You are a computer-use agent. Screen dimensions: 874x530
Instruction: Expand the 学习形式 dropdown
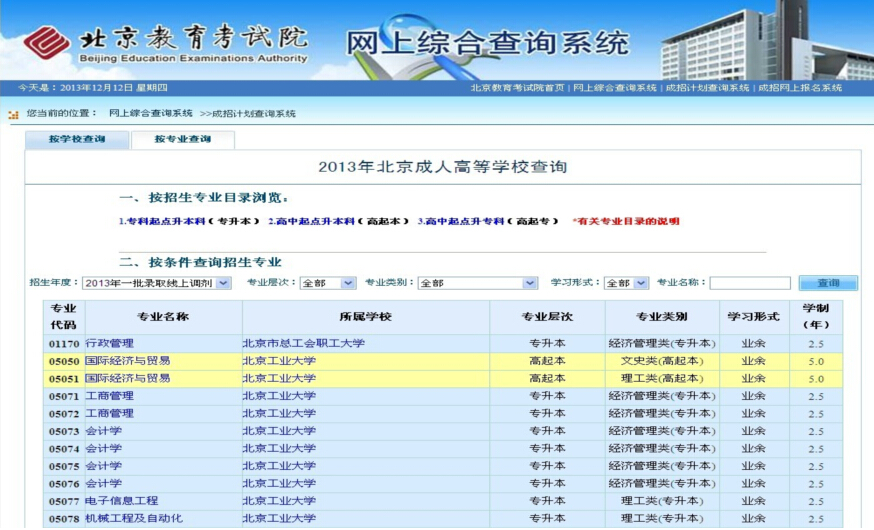pyautogui.click(x=626, y=283)
